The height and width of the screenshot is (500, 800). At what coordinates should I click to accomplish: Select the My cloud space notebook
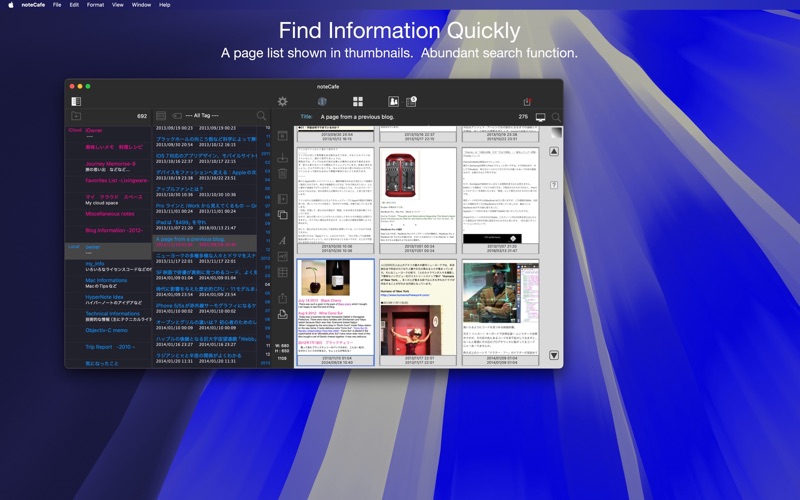pyautogui.click(x=108, y=199)
